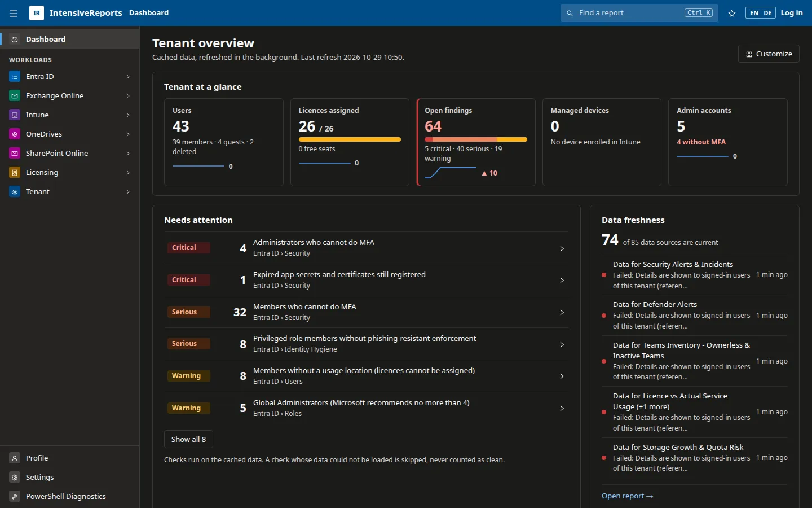Open PowerShell Diagnostics menu item
This screenshot has width=812, height=508.
[x=70, y=497]
